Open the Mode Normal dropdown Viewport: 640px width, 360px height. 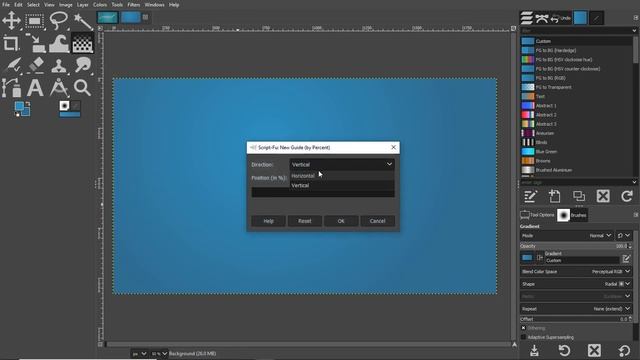(567, 236)
